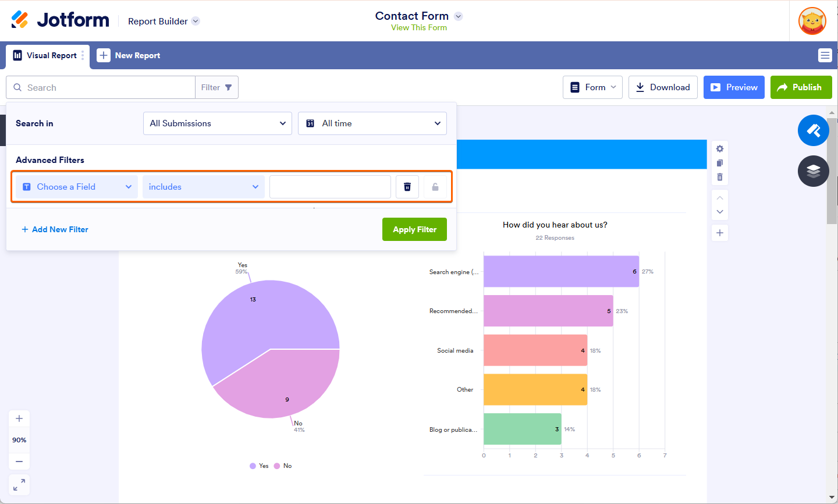Publish the report
The image size is (838, 504).
pyautogui.click(x=801, y=87)
